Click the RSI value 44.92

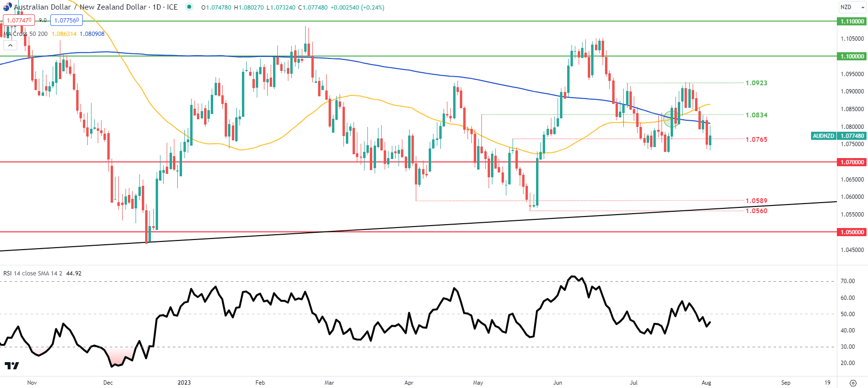point(74,273)
